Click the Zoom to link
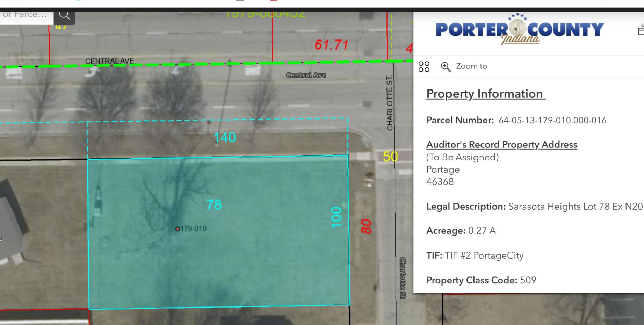 [471, 66]
